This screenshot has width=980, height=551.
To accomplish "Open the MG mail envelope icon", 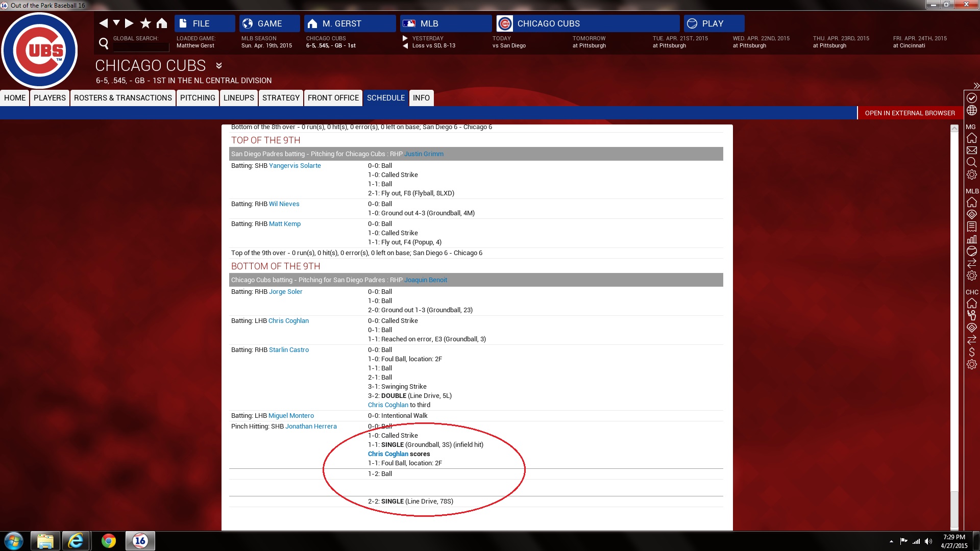I will tap(971, 151).
